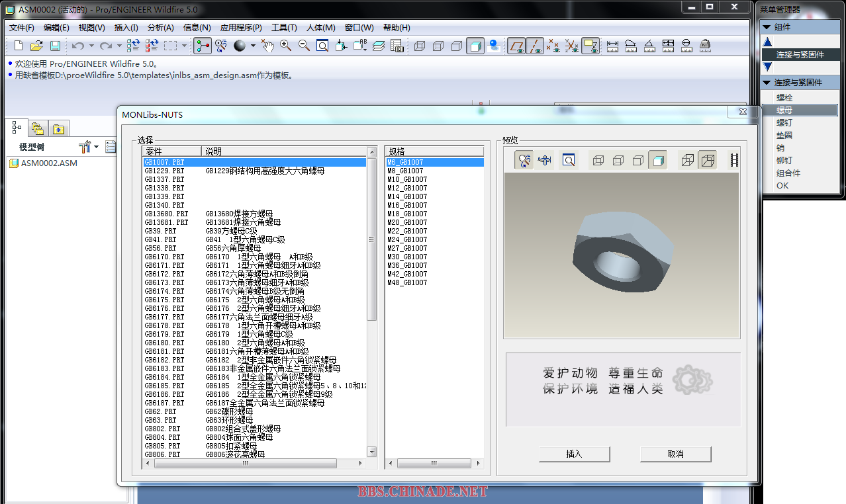This screenshot has height=504, width=846.
Task: Open dropdown arrow beside the shading sphere
Action: tap(253, 46)
